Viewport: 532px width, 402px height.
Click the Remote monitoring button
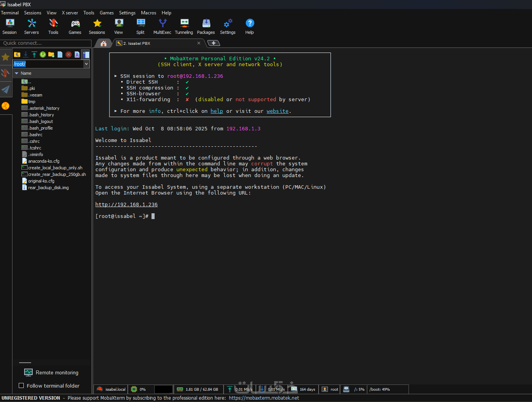(51, 372)
